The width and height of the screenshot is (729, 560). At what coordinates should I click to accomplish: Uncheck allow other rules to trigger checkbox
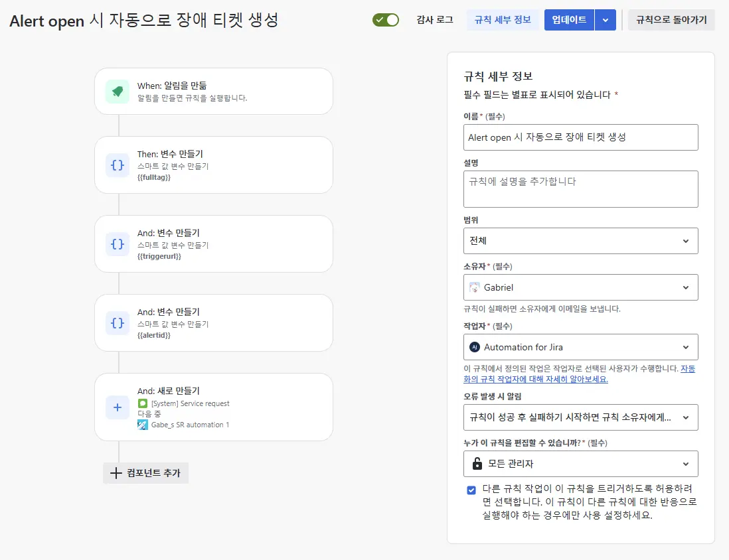pyautogui.click(x=471, y=490)
